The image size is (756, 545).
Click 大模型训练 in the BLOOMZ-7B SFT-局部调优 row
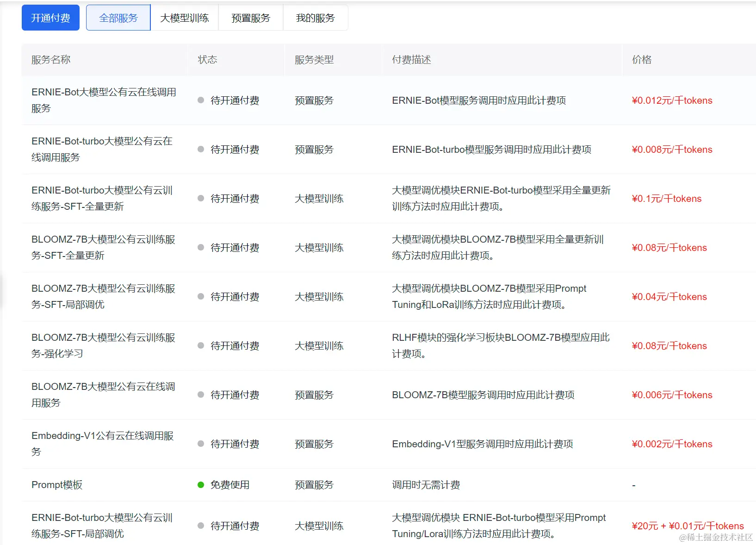319,297
